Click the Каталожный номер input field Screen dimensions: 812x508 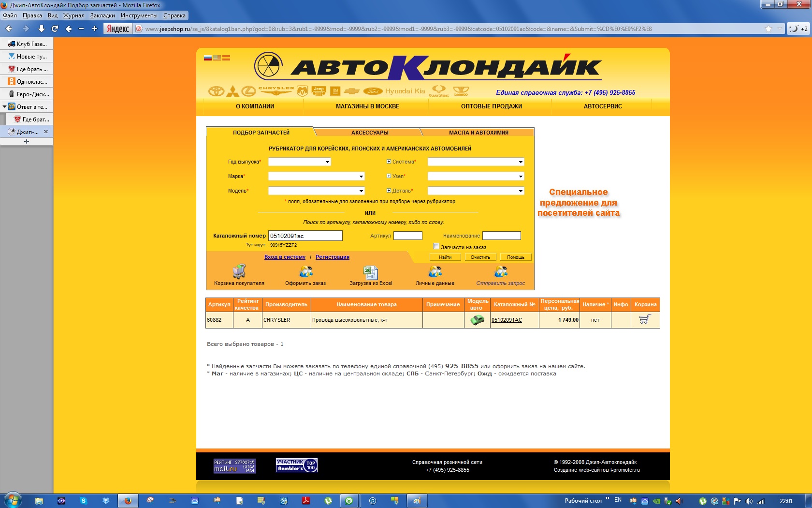(305, 236)
